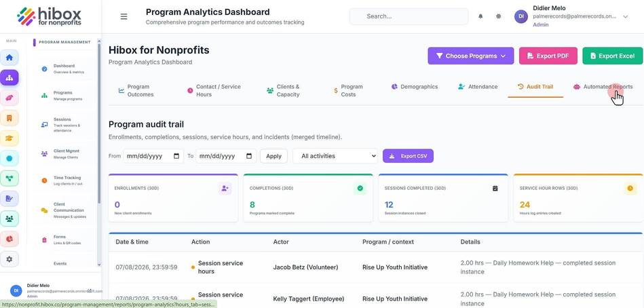
Task: Open the blue form-edit sidebar icon
Action: point(10,198)
